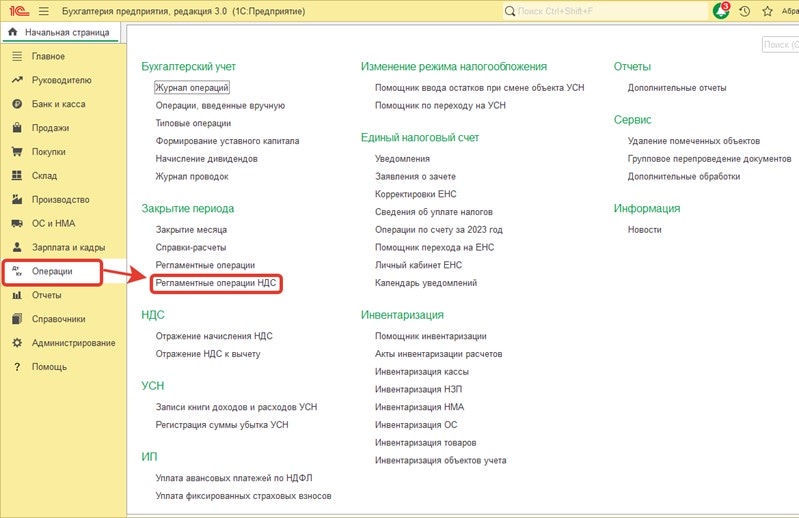Open the Покупки section in sidebar

tap(48, 152)
